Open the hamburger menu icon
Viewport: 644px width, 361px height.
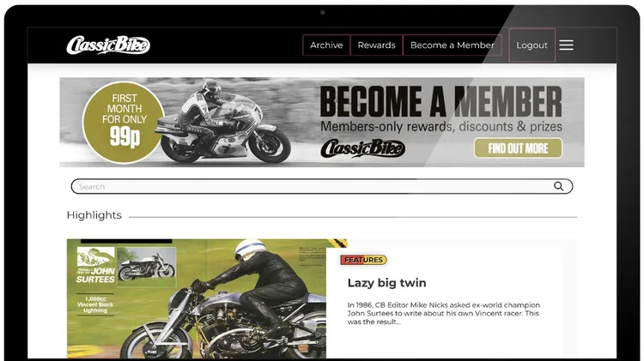click(x=566, y=45)
